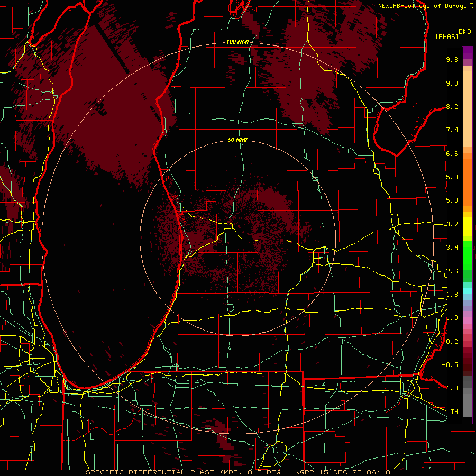Pick the yellow color bar segment
Viewport: 476px width, 476px height.
point(467,226)
